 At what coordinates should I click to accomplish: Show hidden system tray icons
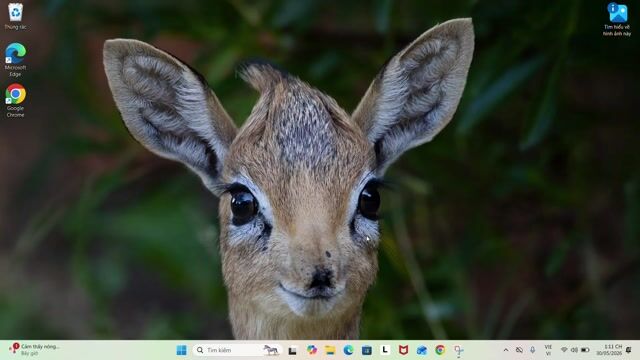(506, 350)
